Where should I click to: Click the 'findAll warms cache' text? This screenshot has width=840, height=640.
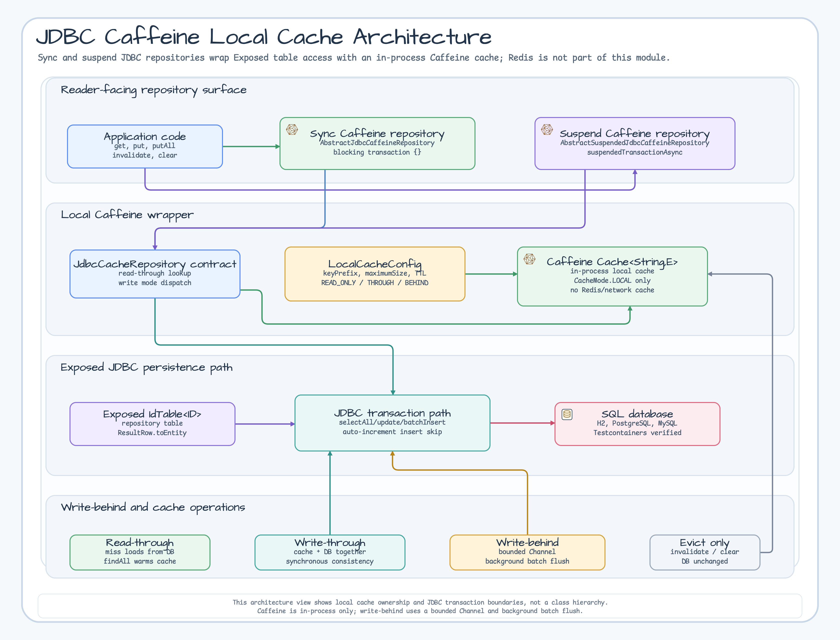tap(140, 561)
